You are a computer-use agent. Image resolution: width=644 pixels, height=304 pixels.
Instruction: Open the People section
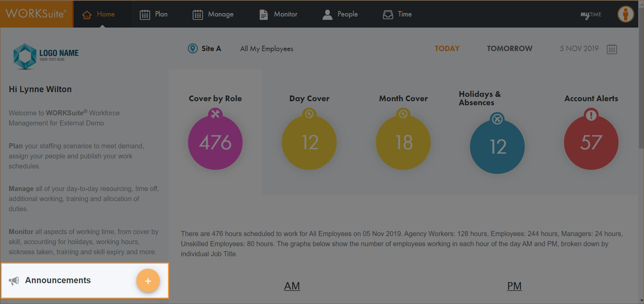point(340,14)
